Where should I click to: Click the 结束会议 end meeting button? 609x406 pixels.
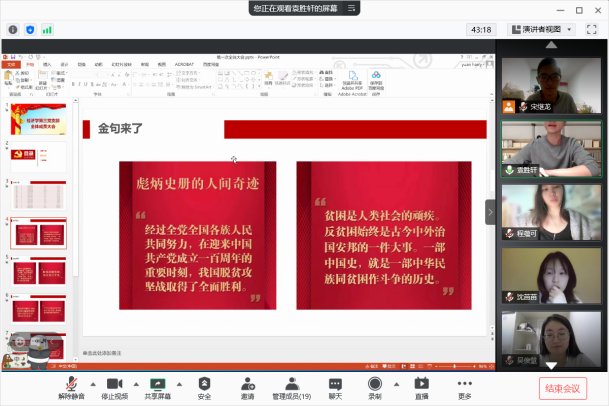[x=564, y=388]
